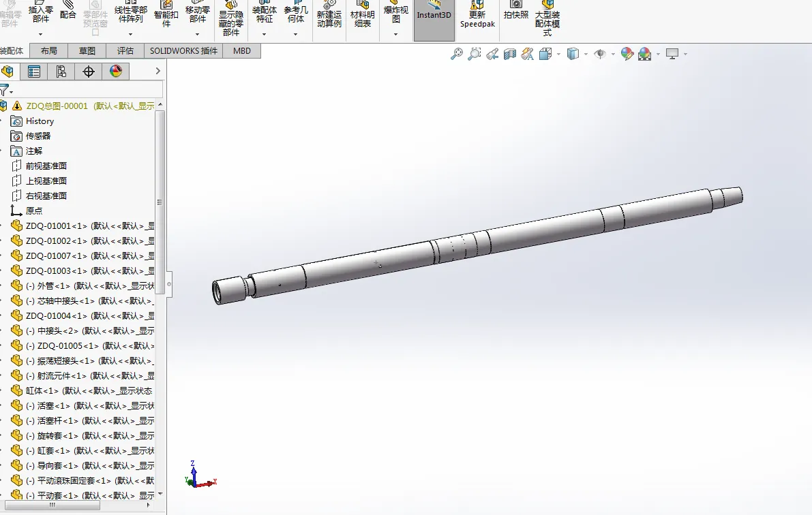The height and width of the screenshot is (515, 812).
Task: Select the 移动零部件 (Move Component) tool
Action: (x=197, y=12)
